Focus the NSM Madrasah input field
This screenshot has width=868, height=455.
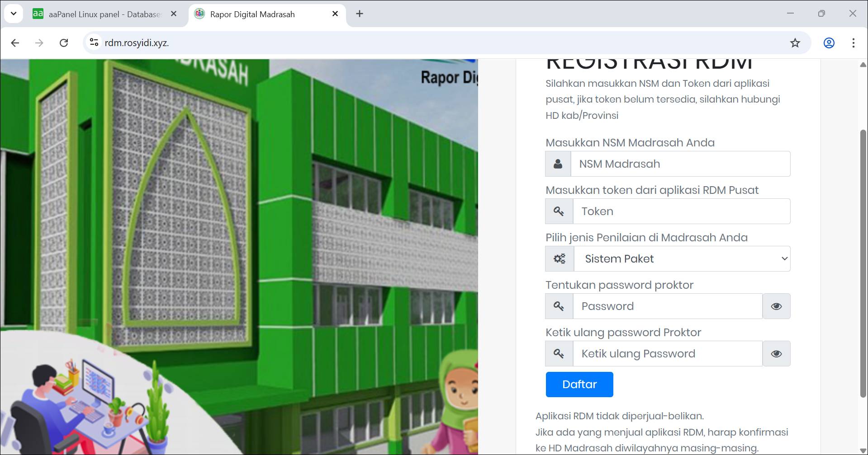(x=680, y=164)
